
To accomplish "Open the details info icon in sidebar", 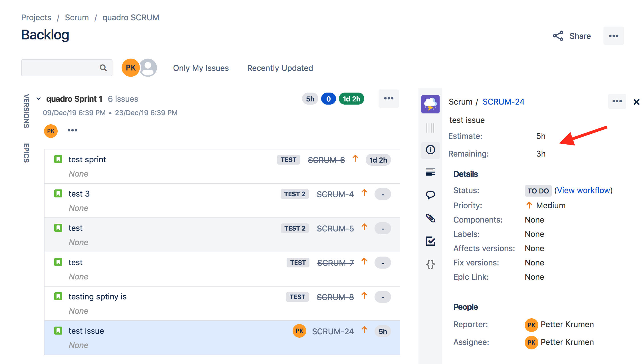I will tap(430, 150).
